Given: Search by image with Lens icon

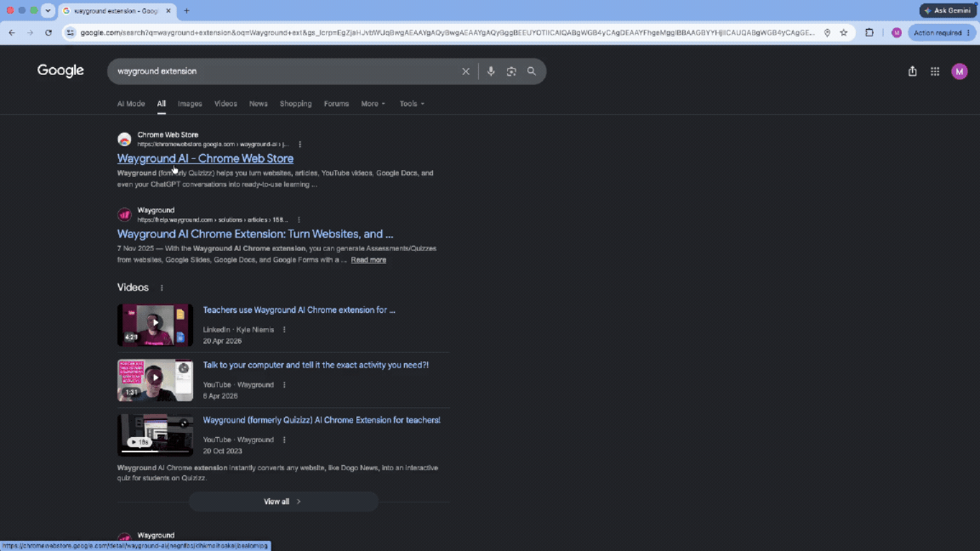Looking at the screenshot, I should [x=511, y=71].
